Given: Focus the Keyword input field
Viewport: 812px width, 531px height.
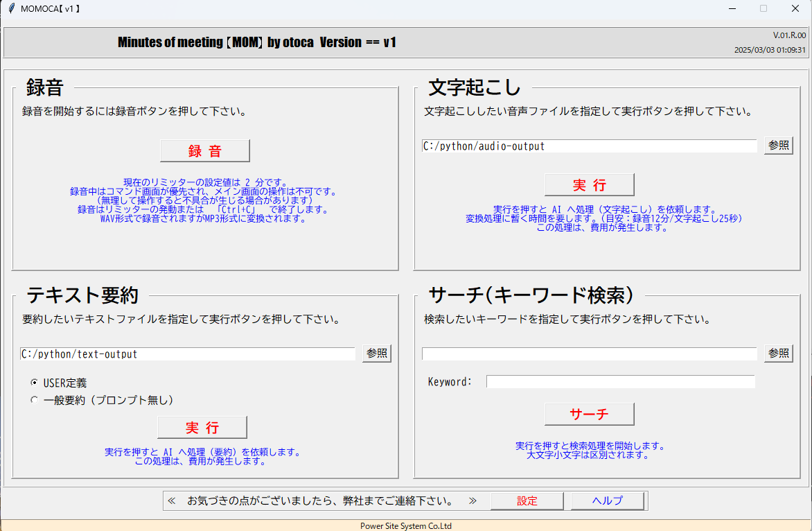Looking at the screenshot, I should tap(620, 382).
